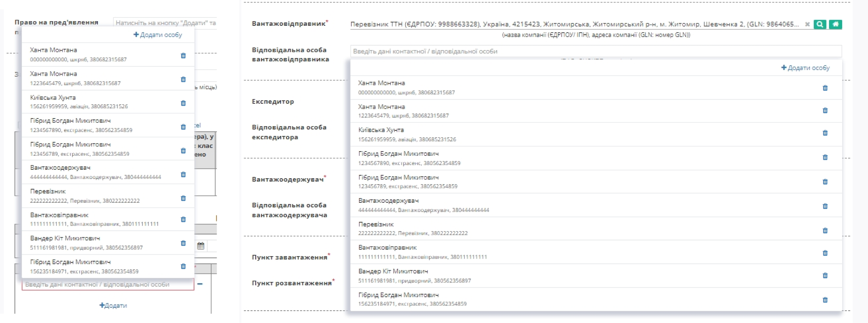Click the Вантажовідправник company field with Перевізник ТТН

(x=575, y=24)
